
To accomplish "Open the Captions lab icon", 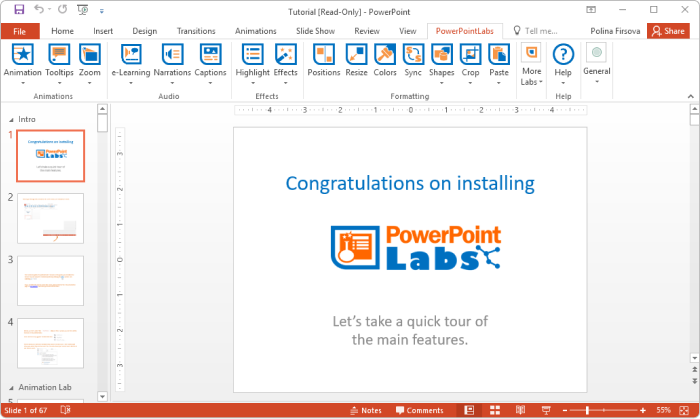I will click(x=210, y=54).
